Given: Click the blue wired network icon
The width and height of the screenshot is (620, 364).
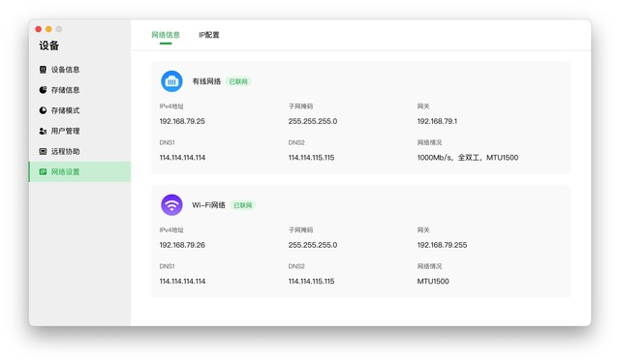Looking at the screenshot, I should point(171,81).
